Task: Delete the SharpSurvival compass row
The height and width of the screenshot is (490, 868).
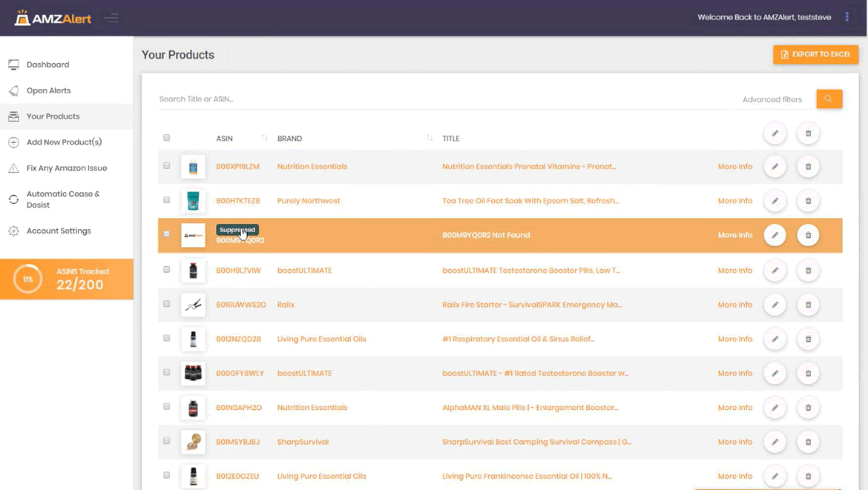Action: [x=808, y=442]
